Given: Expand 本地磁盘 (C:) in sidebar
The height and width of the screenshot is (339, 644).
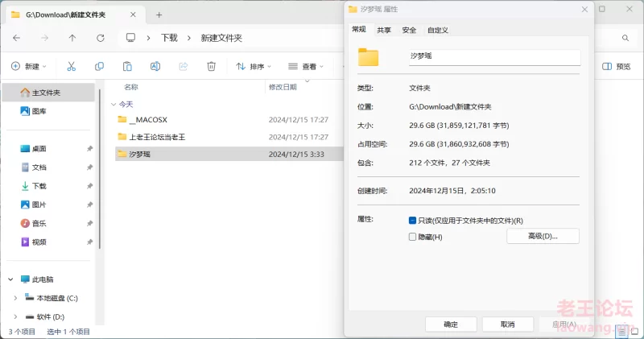Looking at the screenshot, I should (15, 298).
